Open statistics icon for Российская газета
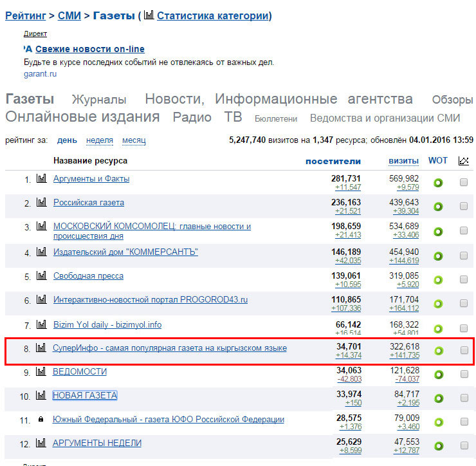The height and width of the screenshot is (466, 476). coord(41,202)
